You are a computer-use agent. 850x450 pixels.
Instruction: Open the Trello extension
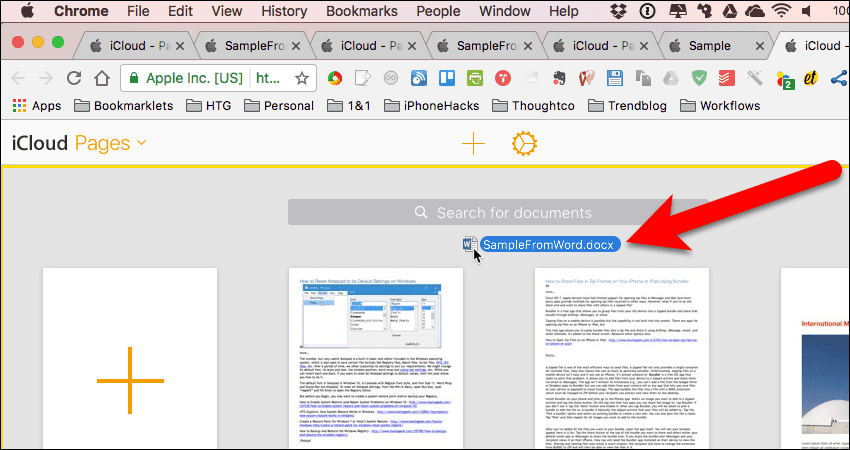coord(447,79)
